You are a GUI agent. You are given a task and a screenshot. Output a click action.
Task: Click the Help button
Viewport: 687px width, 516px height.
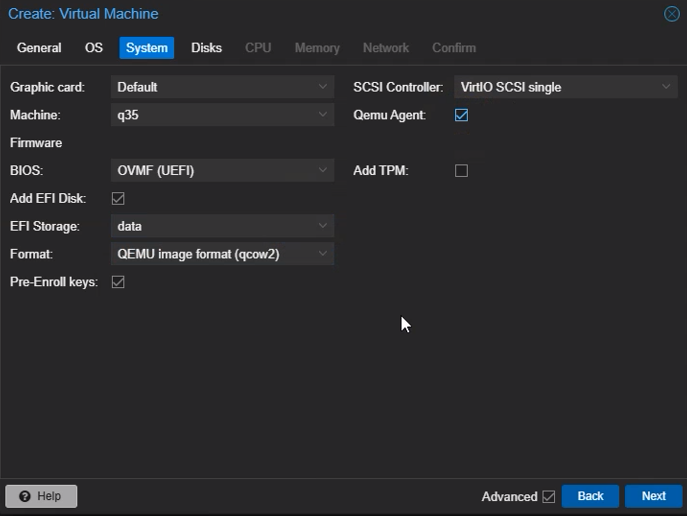coord(41,496)
